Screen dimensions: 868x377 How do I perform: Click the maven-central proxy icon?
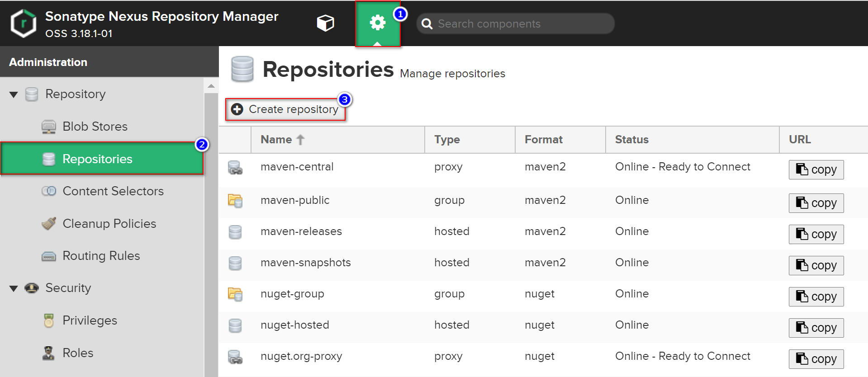click(x=235, y=168)
